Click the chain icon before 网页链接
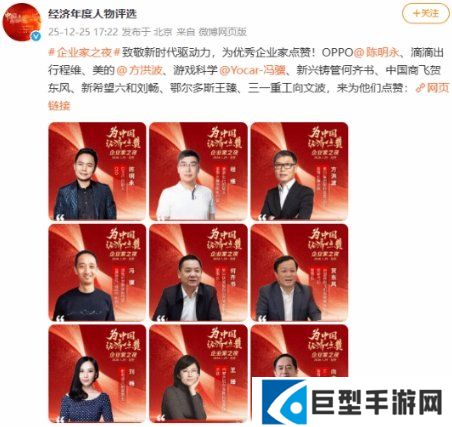Image resolution: width=452 pixels, height=427 pixels. click(x=421, y=88)
